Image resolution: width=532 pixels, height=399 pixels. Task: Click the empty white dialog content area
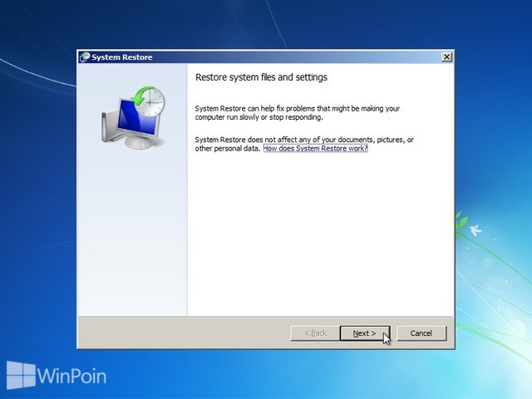click(x=320, y=234)
